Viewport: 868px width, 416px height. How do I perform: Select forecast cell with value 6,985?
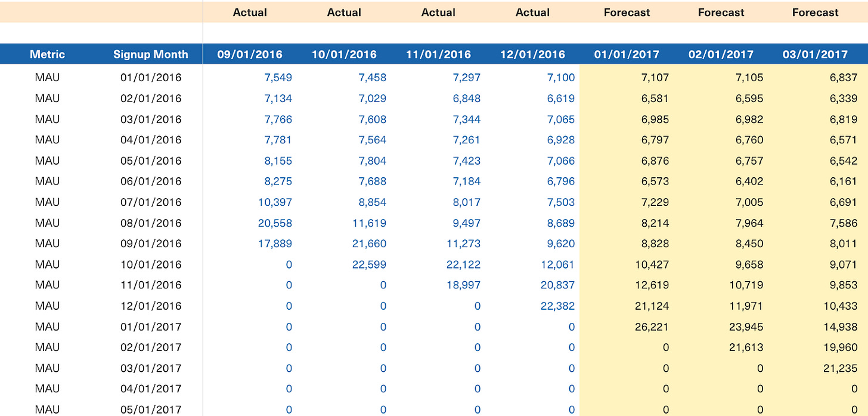[655, 119]
